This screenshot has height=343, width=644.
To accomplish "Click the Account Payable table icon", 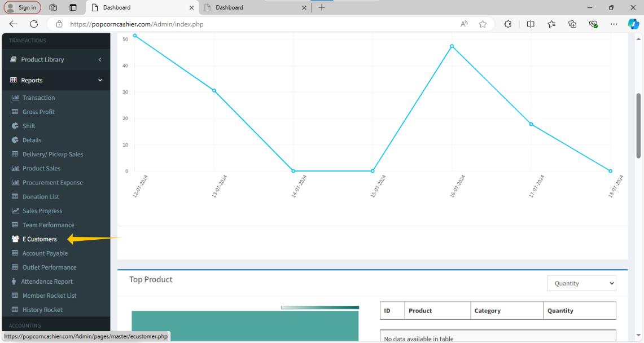I will click(15, 253).
